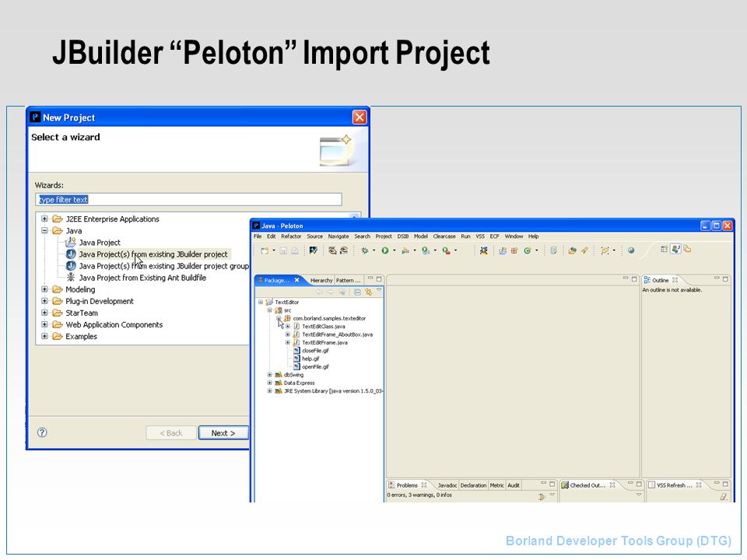Viewport: 747px width, 560px height.
Task: Click the type filter text field
Action: (188, 200)
